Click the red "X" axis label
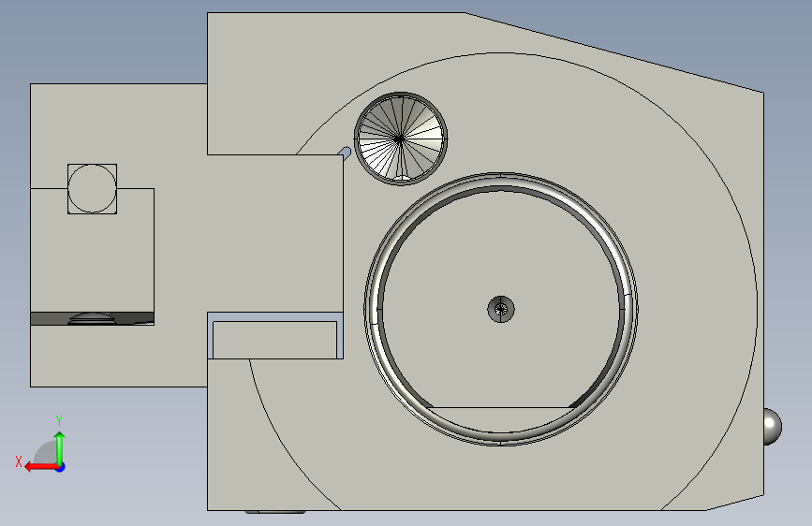Screen dimensions: 812x526 click(x=19, y=461)
